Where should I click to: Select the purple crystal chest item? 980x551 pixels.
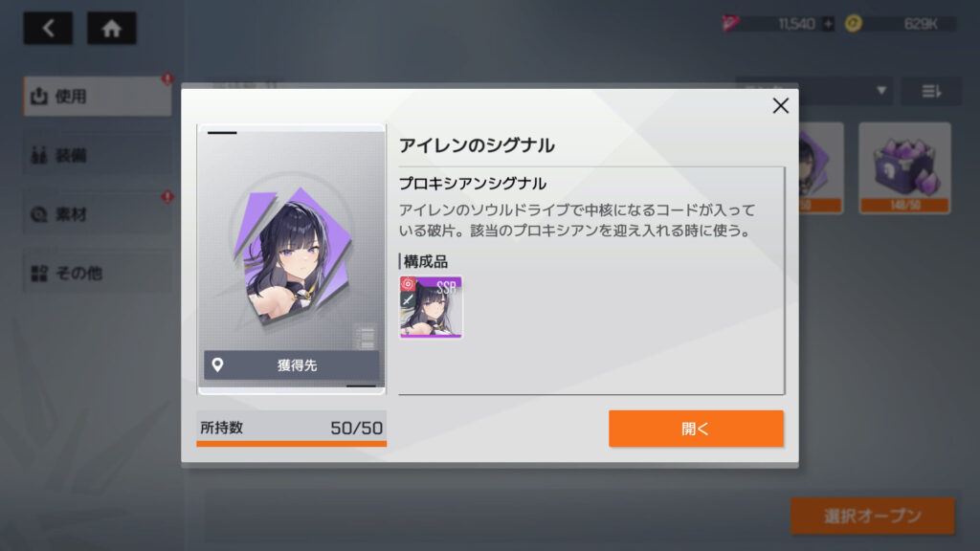point(904,168)
